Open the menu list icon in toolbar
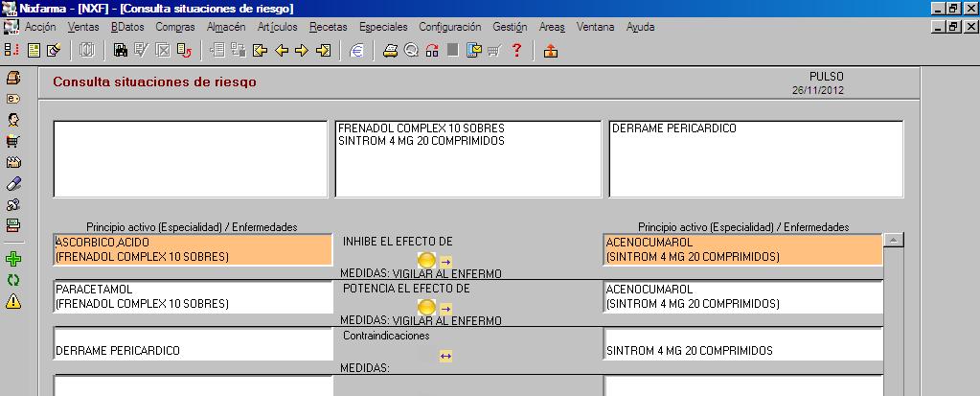 click(x=11, y=50)
